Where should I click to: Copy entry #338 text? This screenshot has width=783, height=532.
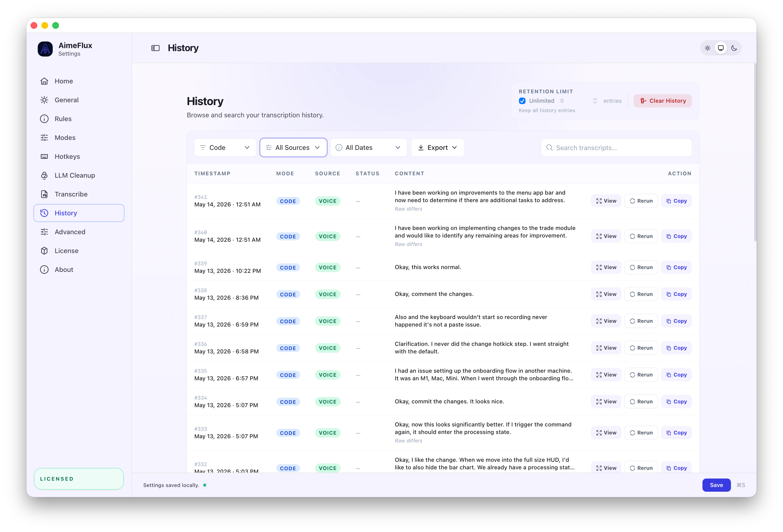[676, 295]
